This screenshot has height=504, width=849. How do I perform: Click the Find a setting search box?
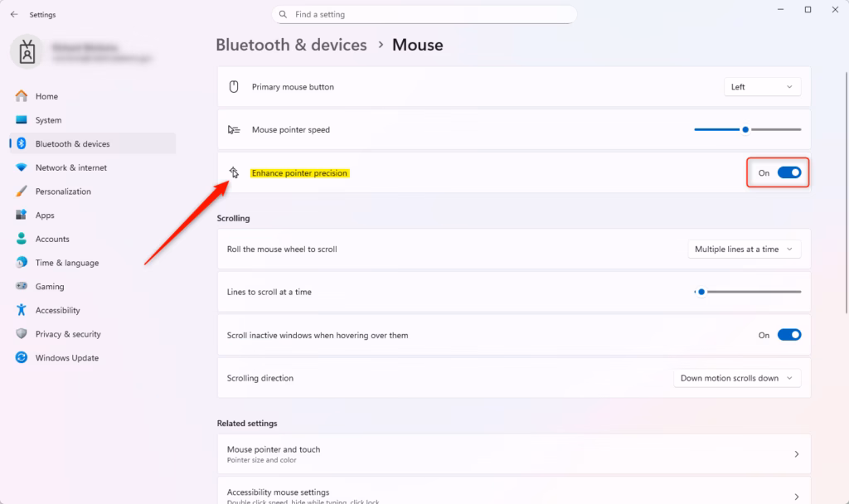pyautogui.click(x=424, y=14)
